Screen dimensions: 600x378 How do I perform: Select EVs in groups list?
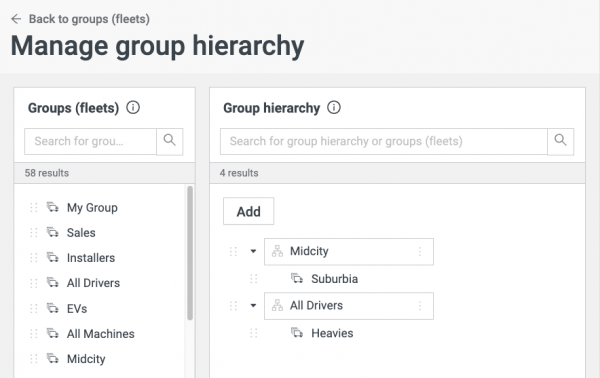[x=77, y=308]
